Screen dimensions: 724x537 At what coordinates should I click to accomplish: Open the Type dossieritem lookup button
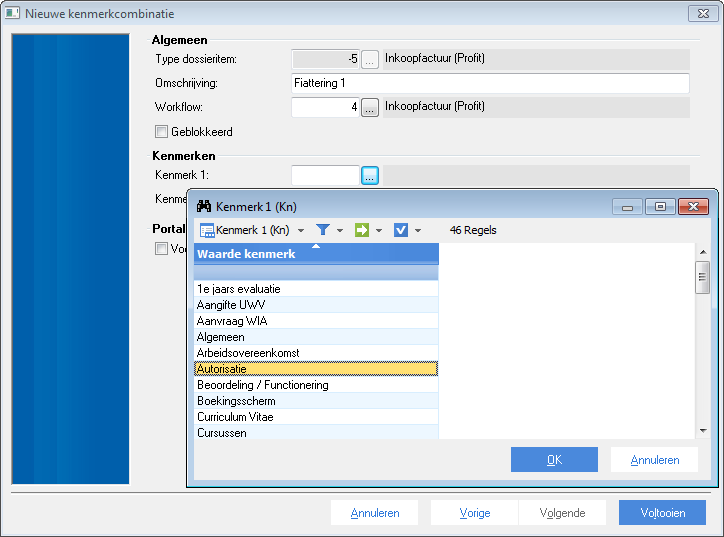pyautogui.click(x=370, y=60)
